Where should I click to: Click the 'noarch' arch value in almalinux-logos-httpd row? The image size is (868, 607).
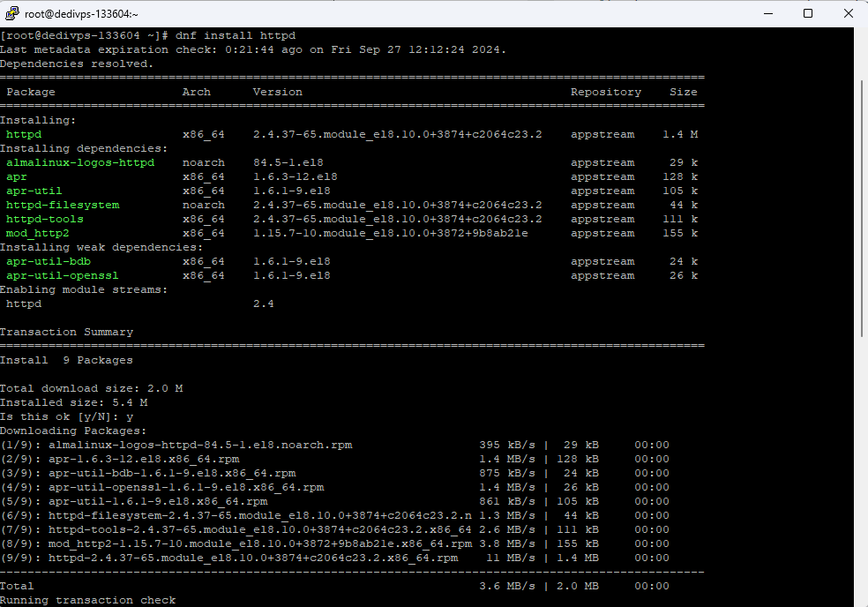[x=204, y=163]
